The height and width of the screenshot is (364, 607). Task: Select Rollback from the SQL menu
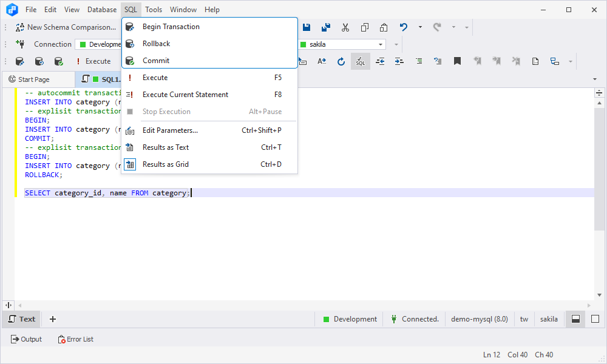(x=209, y=44)
